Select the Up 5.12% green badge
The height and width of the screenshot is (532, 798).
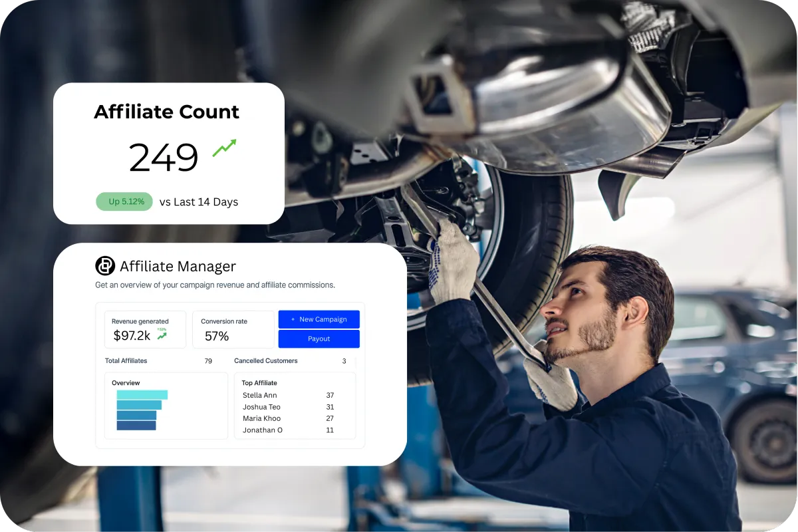point(124,201)
